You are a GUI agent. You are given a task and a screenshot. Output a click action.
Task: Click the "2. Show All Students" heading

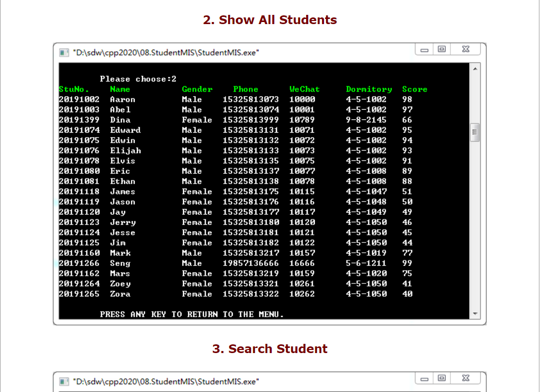[270, 19]
